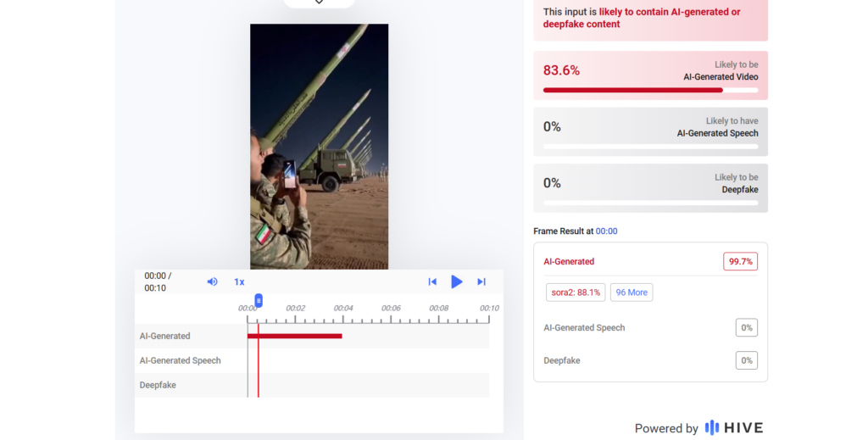This screenshot has width=868, height=440.
Task: Open the AI-Generated Speech 0% card
Action: point(650,131)
